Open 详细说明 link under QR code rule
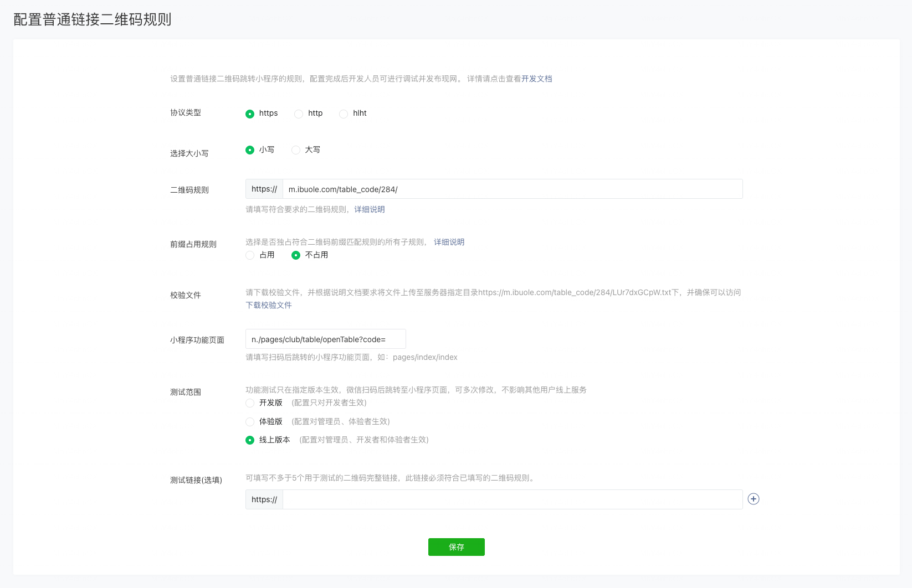Image resolution: width=912 pixels, height=588 pixels. point(370,209)
